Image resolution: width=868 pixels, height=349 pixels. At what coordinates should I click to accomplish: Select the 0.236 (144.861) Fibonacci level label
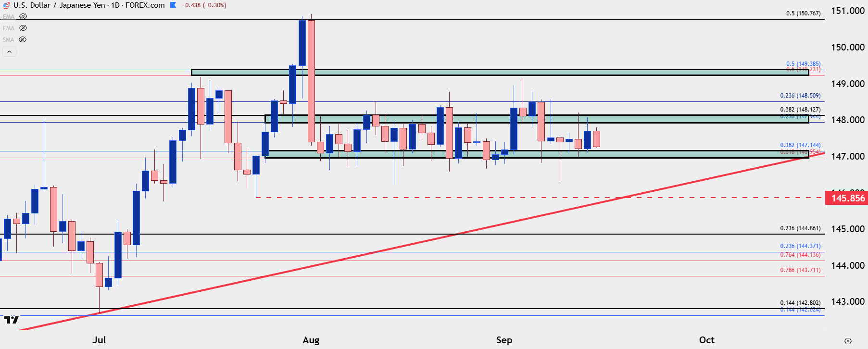[801, 228]
